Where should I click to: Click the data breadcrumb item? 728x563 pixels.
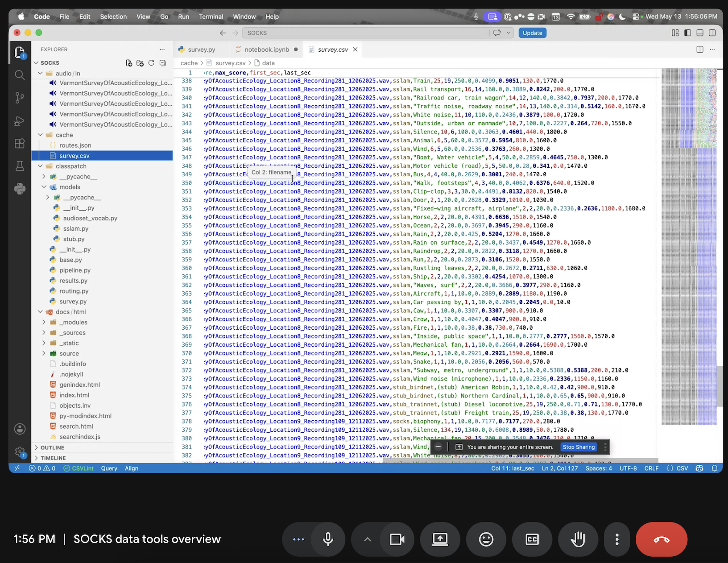click(x=268, y=63)
